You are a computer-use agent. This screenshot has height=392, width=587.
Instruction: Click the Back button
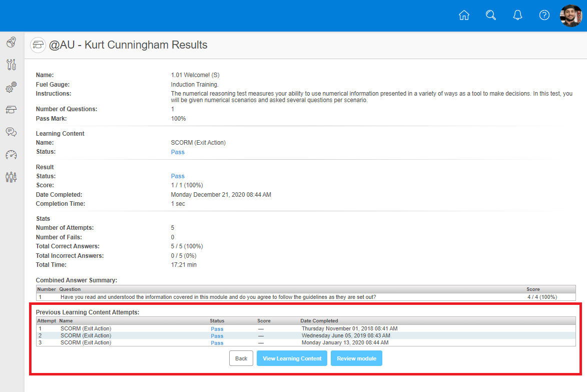[241, 358]
